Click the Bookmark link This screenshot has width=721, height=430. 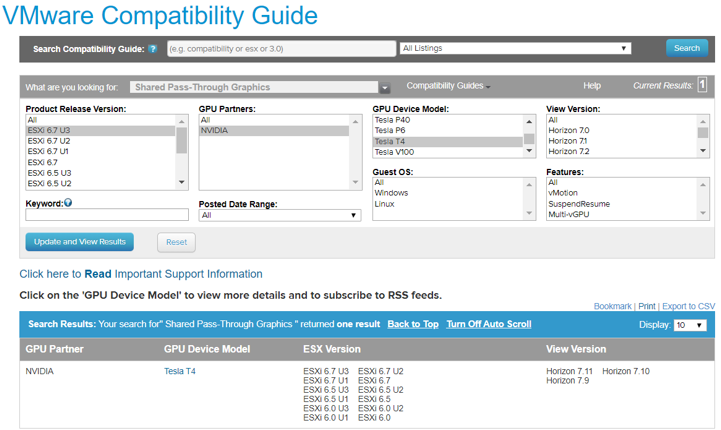click(612, 306)
